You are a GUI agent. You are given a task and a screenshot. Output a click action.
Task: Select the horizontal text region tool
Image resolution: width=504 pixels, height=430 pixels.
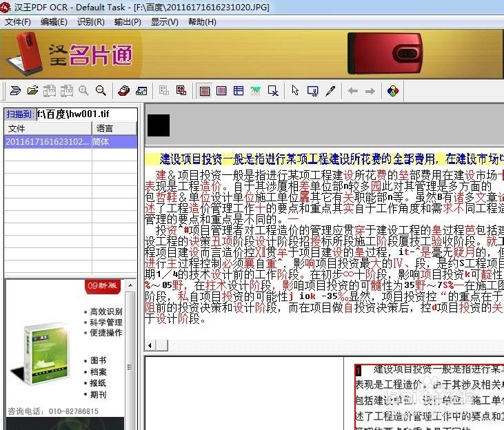click(x=205, y=91)
